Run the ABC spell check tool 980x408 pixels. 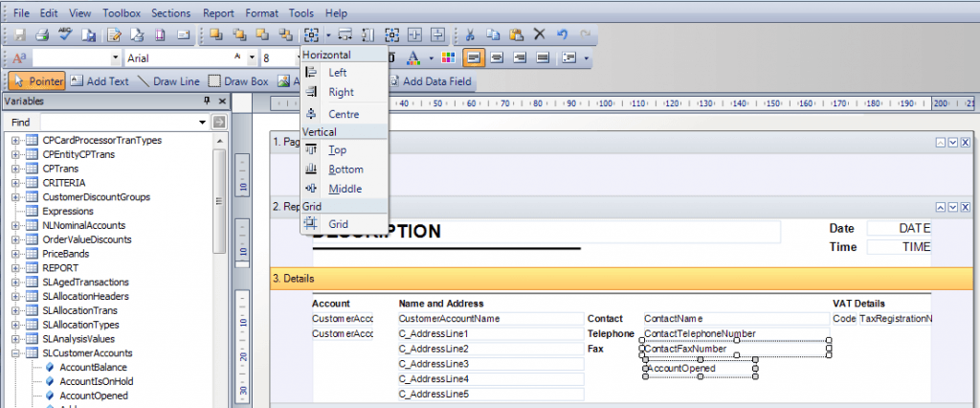pos(66,34)
